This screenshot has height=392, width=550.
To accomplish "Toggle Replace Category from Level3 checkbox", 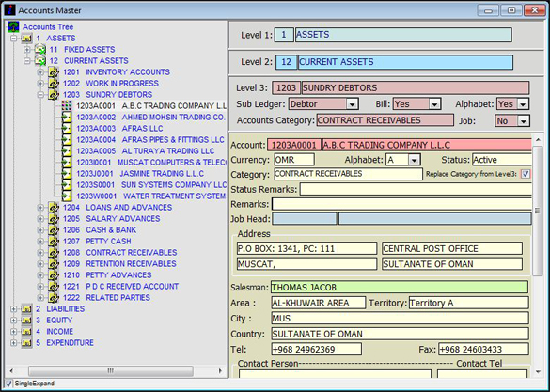I will 526,174.
